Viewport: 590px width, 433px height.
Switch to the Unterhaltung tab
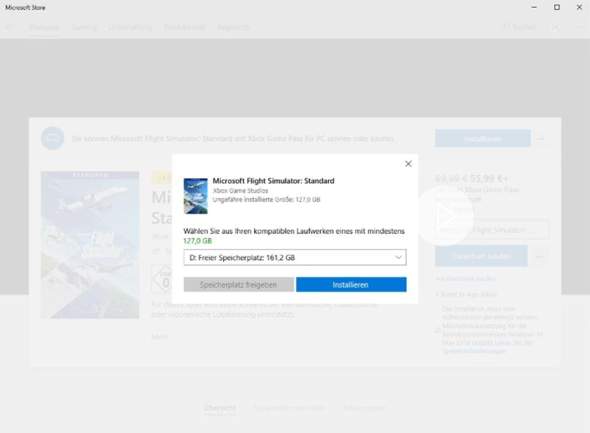tap(130, 27)
